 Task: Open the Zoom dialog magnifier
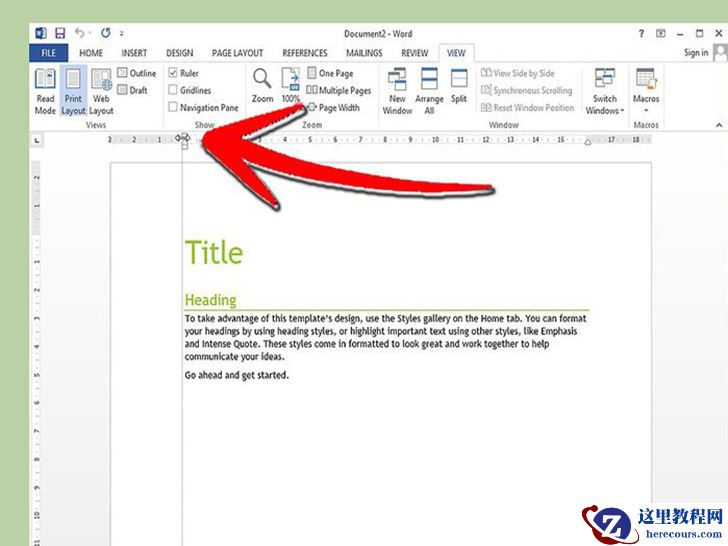(262, 86)
